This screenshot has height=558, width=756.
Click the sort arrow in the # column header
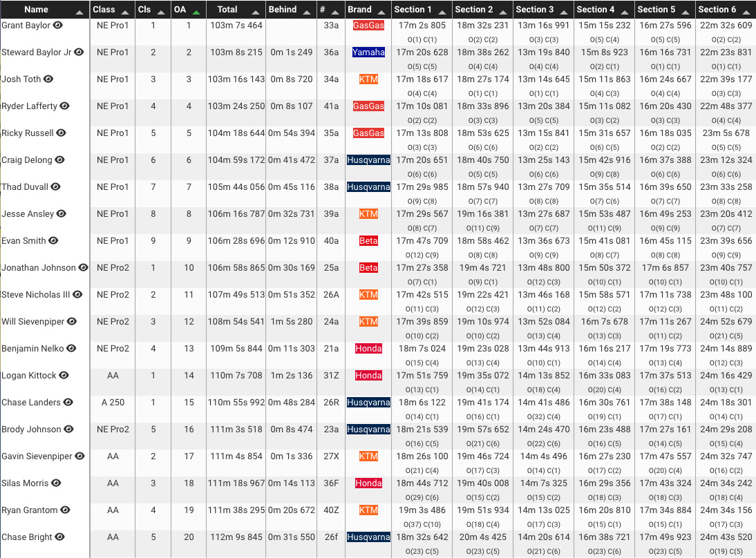(x=335, y=12)
